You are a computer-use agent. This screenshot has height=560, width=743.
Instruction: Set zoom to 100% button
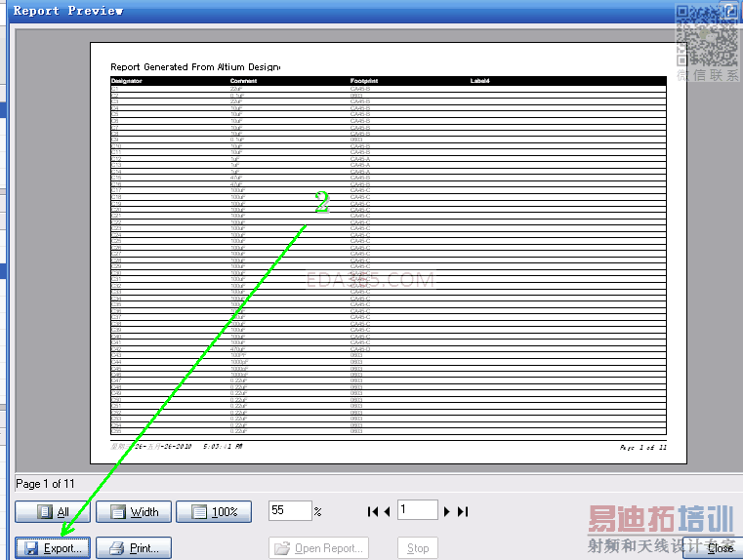coord(214,512)
